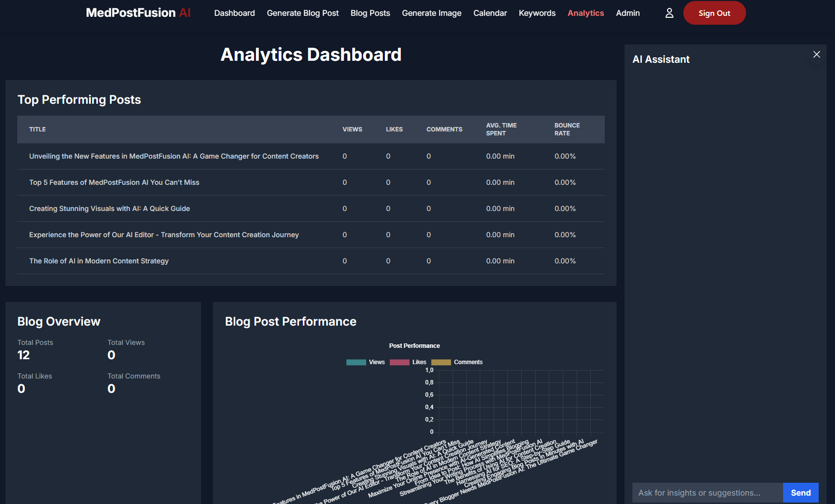Click the Sign Out button

pos(714,13)
